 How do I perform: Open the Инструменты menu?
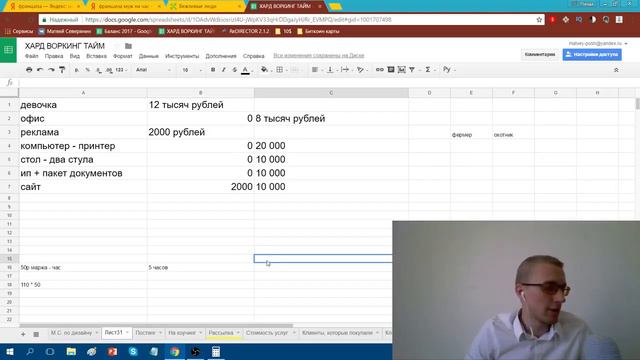(182, 56)
